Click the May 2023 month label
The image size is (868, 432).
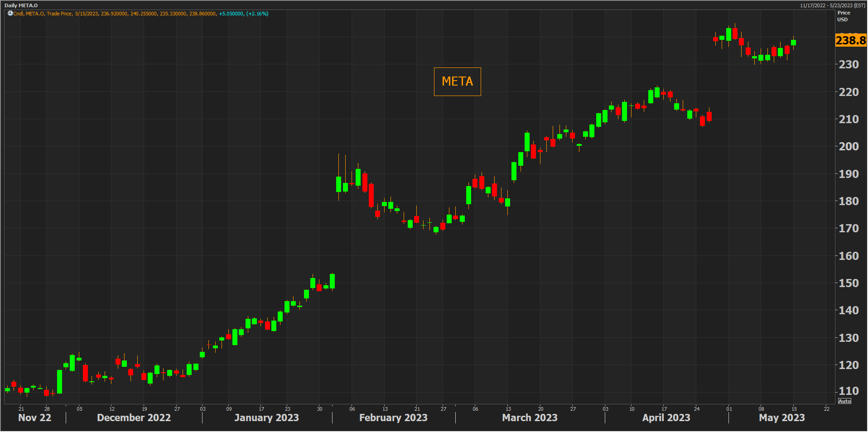click(x=781, y=418)
